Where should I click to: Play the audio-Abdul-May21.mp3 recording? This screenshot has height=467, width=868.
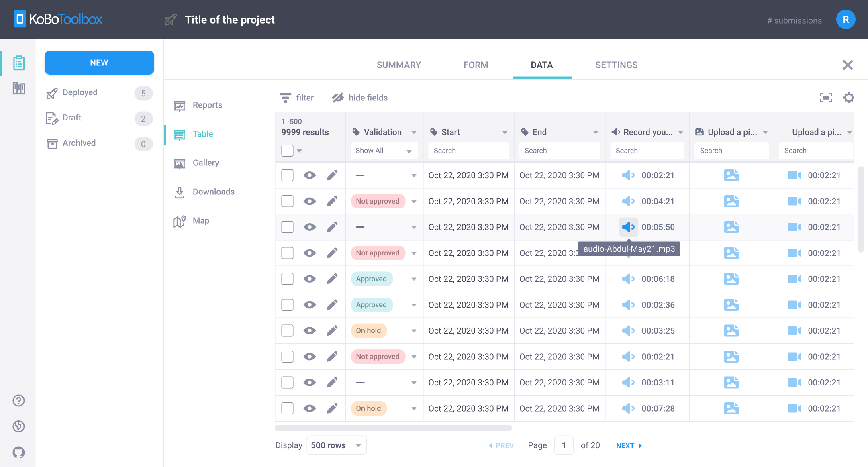tap(628, 227)
